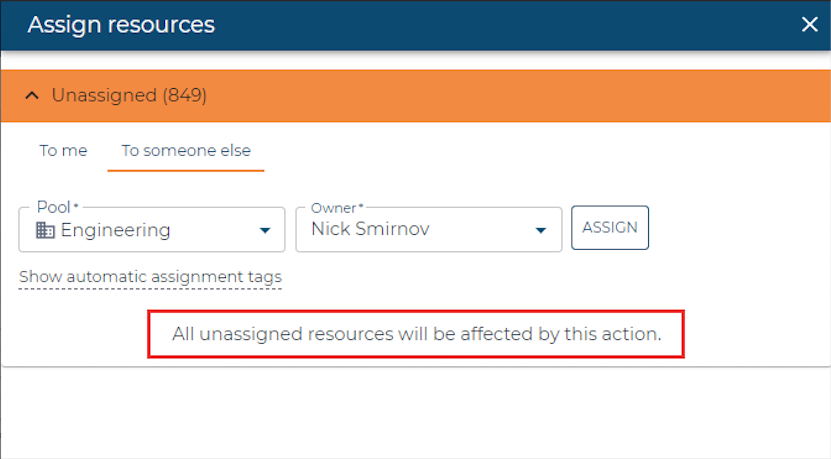Collapse the Unassigned section chevron
Viewport: 831px width, 459px height.
point(32,95)
